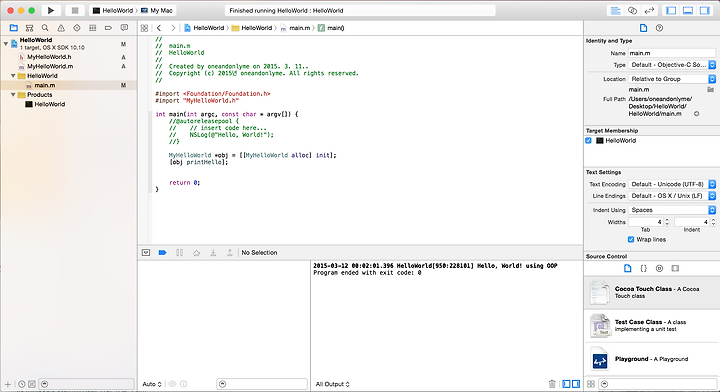
Task: Open the Location dropdown
Action: tap(672, 79)
